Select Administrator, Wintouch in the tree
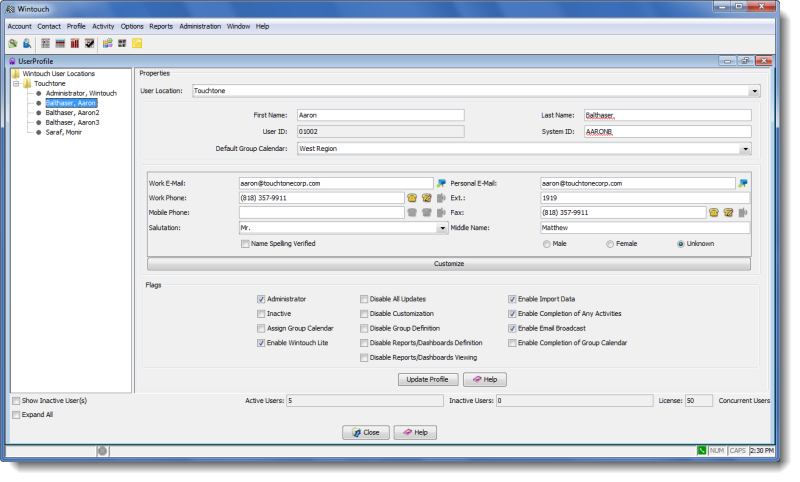The height and width of the screenshot is (482, 800). 81,94
